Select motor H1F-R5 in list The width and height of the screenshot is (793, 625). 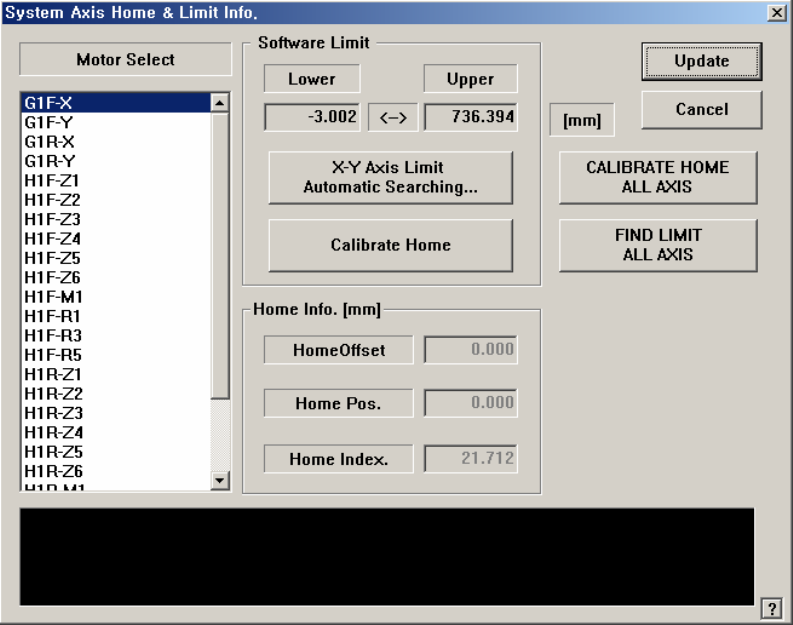click(x=116, y=355)
